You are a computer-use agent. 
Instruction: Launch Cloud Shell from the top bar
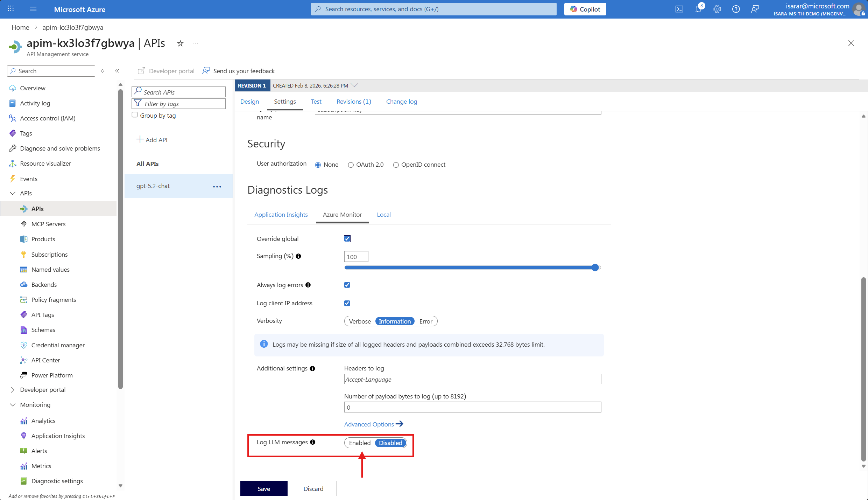coord(679,9)
